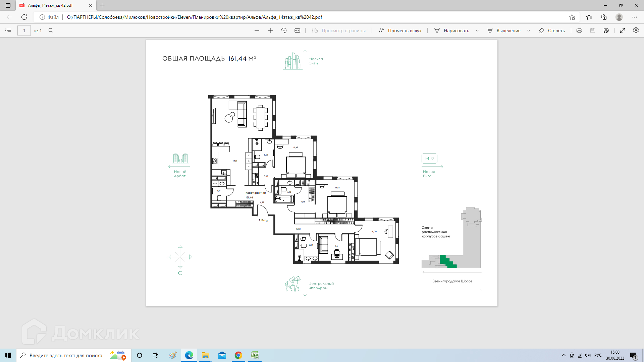Viewport: 644px width, 362px height.
Task: Open PDF viewer settings gear
Action: tap(636, 31)
